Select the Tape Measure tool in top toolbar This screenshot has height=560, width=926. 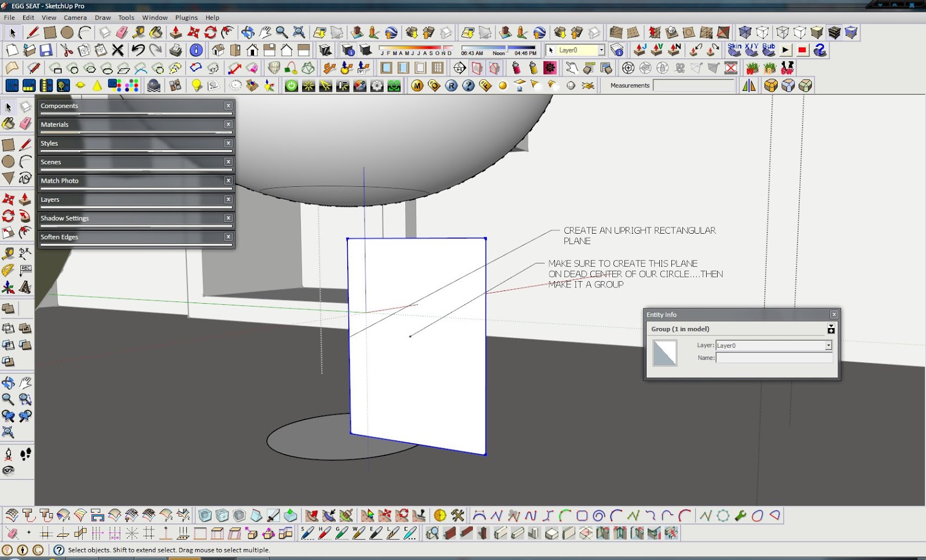[139, 32]
